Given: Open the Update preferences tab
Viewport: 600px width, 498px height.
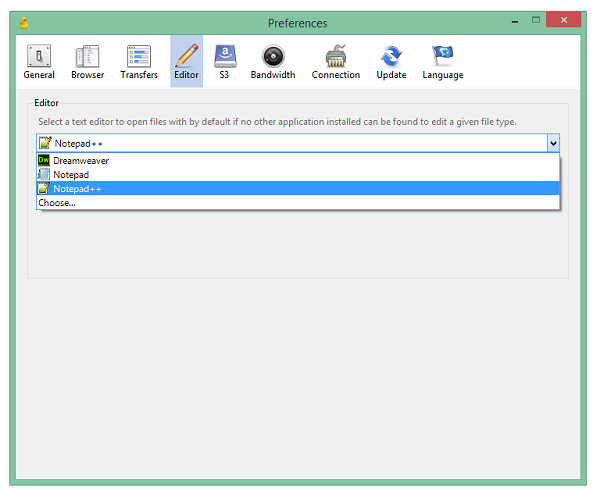Looking at the screenshot, I should tap(391, 61).
